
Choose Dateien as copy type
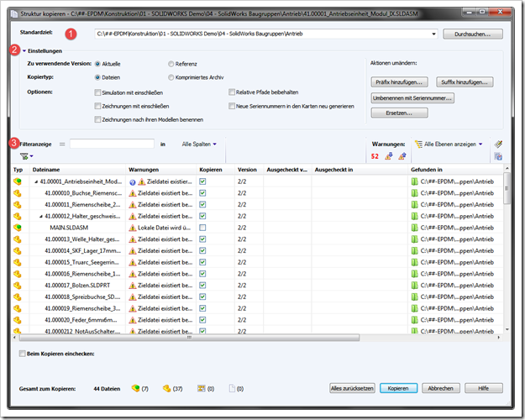coord(97,77)
